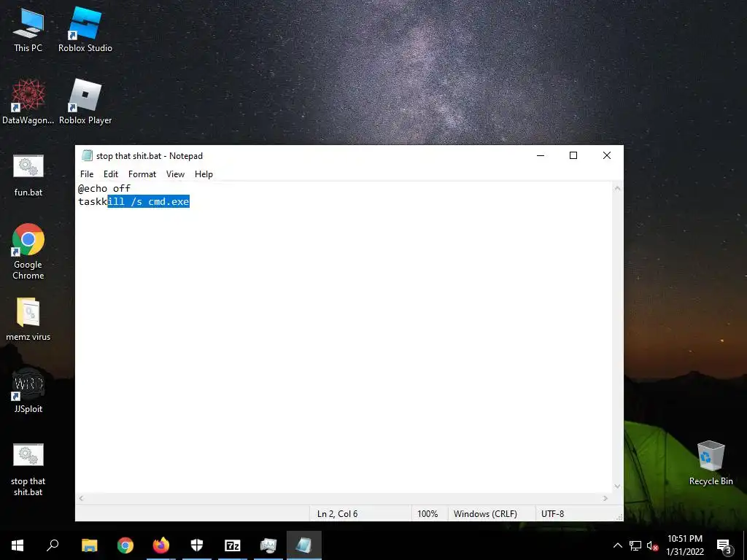
Task: Click the vertical scrollbar up arrow
Action: click(x=617, y=189)
